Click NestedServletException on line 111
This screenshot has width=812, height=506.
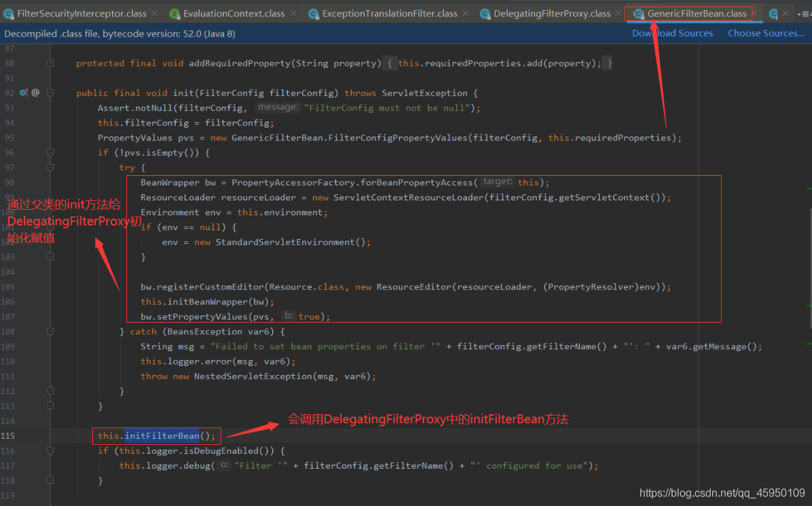(253, 376)
